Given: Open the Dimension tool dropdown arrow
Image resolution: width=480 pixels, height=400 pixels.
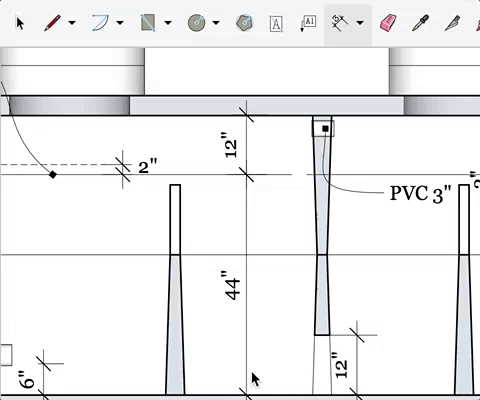Looking at the screenshot, I should pos(360,23).
